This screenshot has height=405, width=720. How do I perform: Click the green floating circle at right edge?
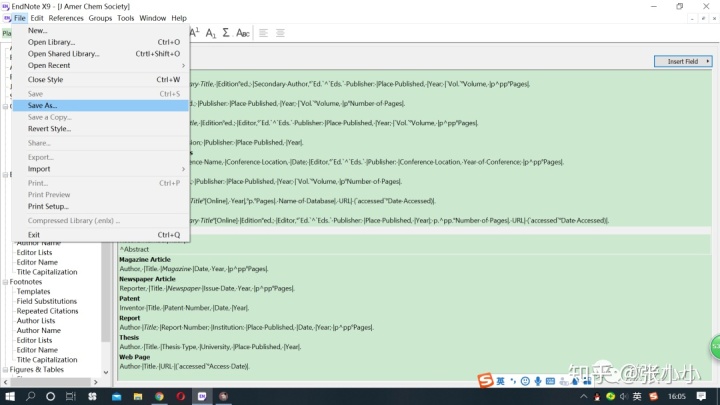pos(715,347)
